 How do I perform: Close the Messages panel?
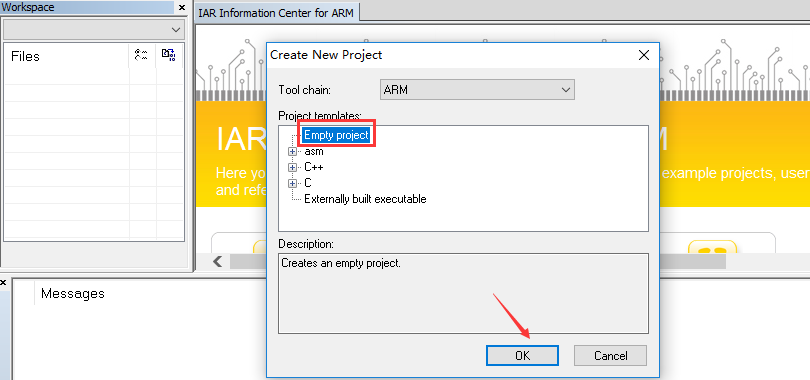coord(3,282)
